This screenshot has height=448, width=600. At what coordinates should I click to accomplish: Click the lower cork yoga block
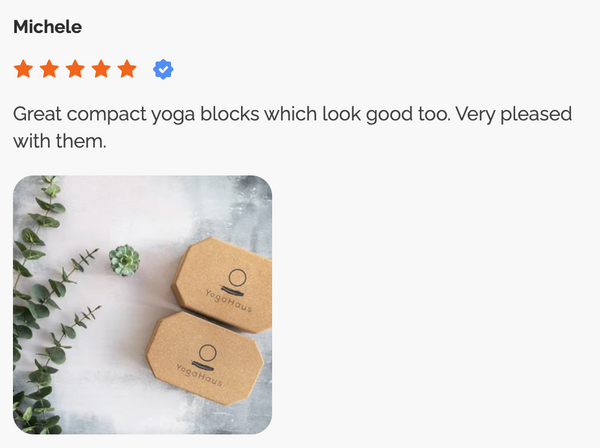point(205,358)
